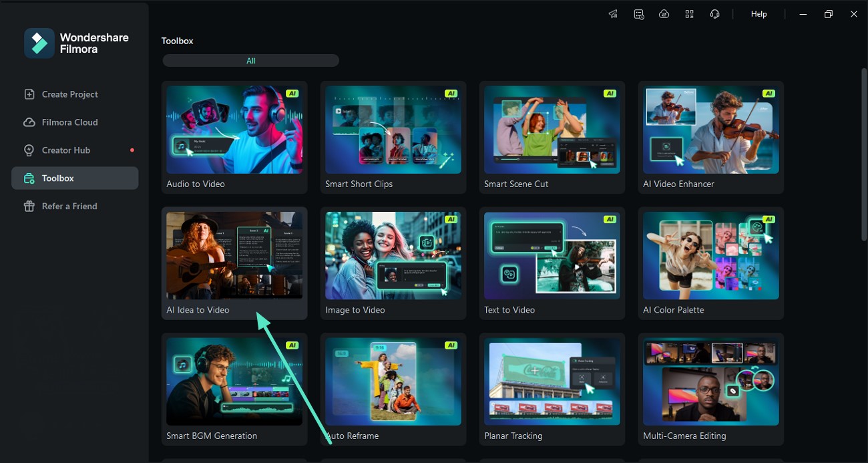
Task: Click the Image to Video label
Action: (x=355, y=310)
